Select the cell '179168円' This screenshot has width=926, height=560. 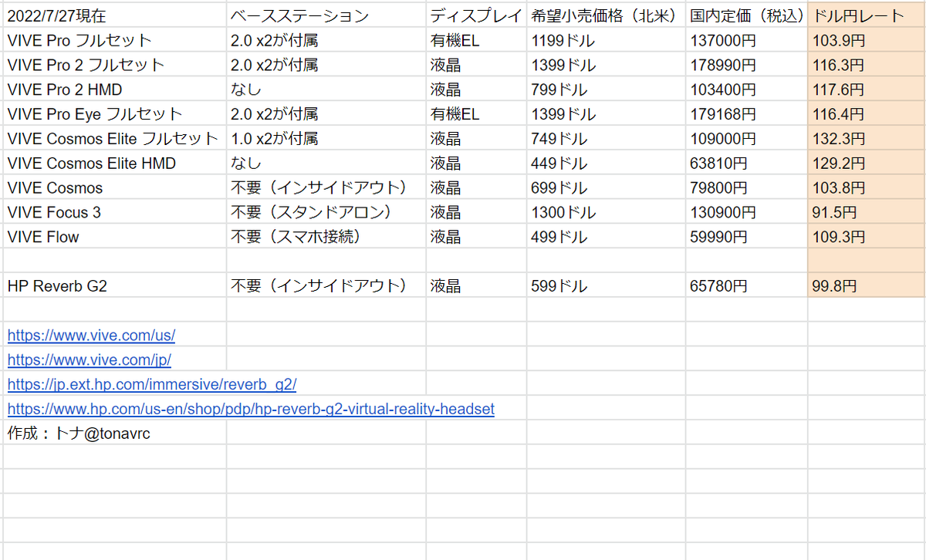click(747, 115)
